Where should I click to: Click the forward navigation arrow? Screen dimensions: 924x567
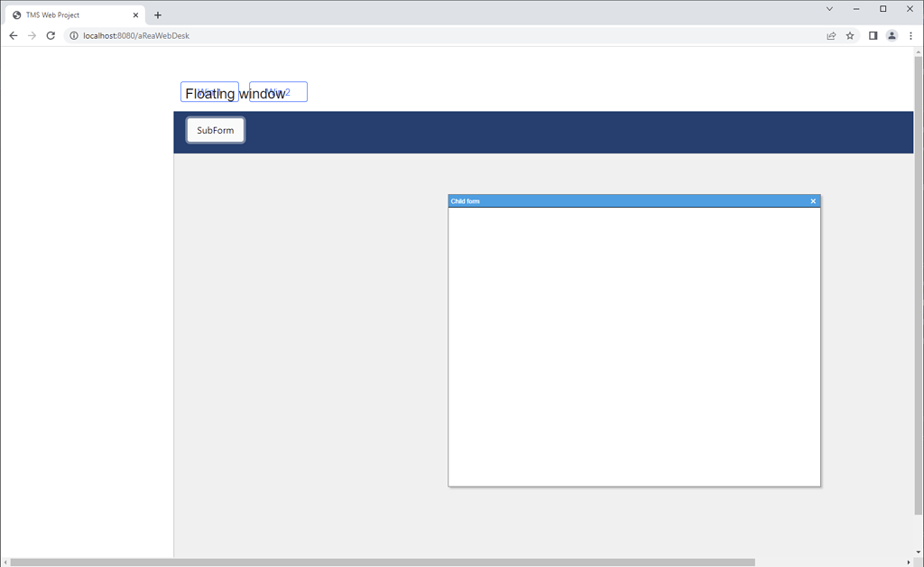pyautogui.click(x=32, y=35)
